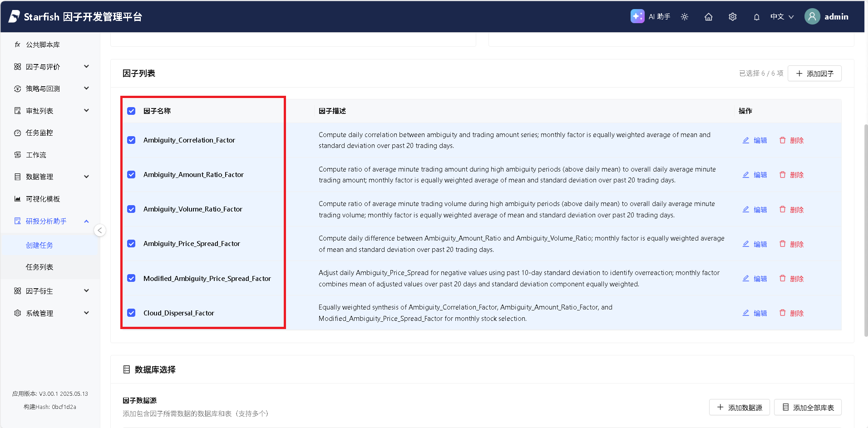This screenshot has width=868, height=428.
Task: Collapse the sidebar with round arrow button
Action: pos(100,230)
